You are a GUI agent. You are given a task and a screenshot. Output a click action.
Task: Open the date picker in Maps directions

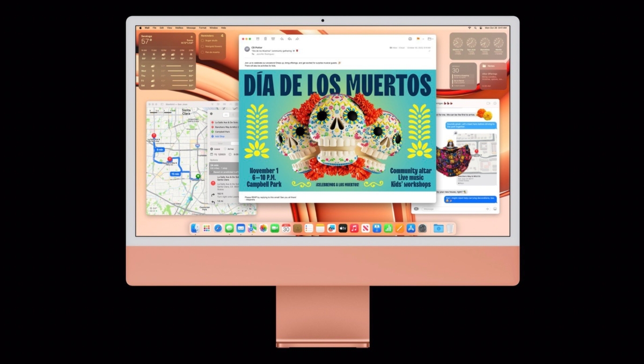217,154
